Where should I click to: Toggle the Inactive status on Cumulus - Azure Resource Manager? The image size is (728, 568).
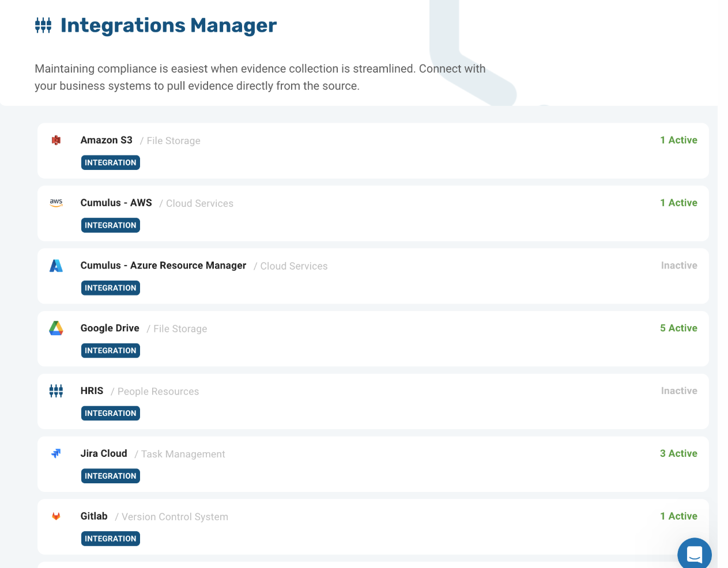tap(679, 265)
